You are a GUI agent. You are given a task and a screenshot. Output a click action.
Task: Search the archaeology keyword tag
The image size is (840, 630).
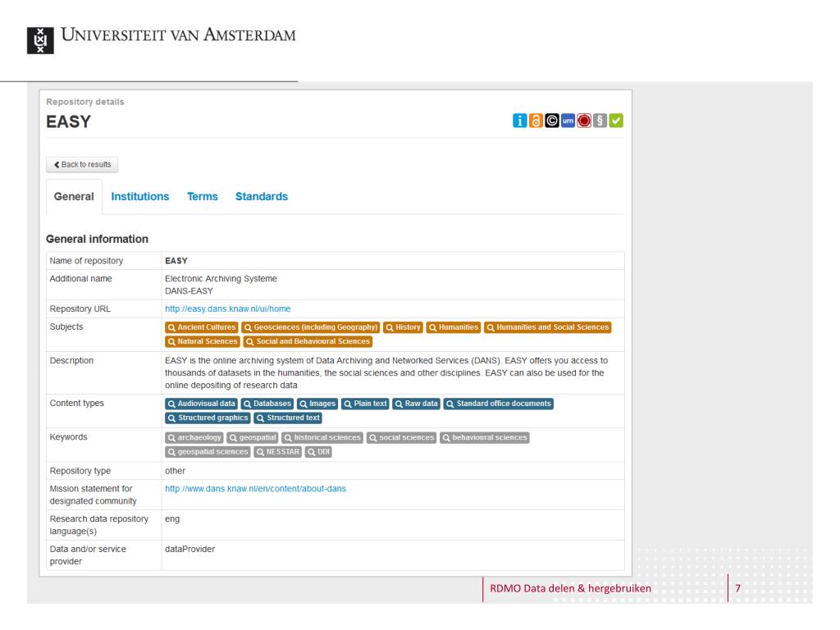pos(194,438)
